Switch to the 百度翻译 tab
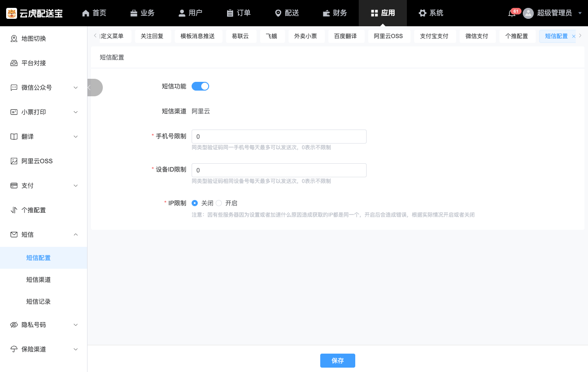The height and width of the screenshot is (372, 588). [x=346, y=36]
